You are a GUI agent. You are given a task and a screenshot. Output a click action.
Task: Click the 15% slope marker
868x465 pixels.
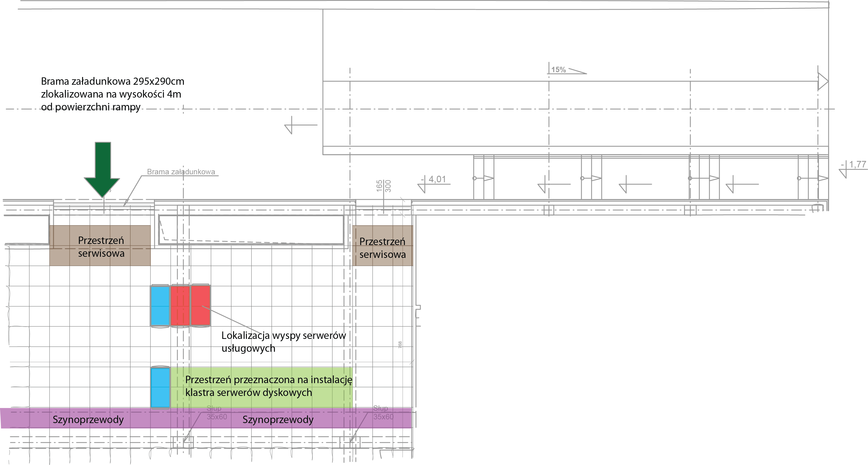click(x=559, y=69)
